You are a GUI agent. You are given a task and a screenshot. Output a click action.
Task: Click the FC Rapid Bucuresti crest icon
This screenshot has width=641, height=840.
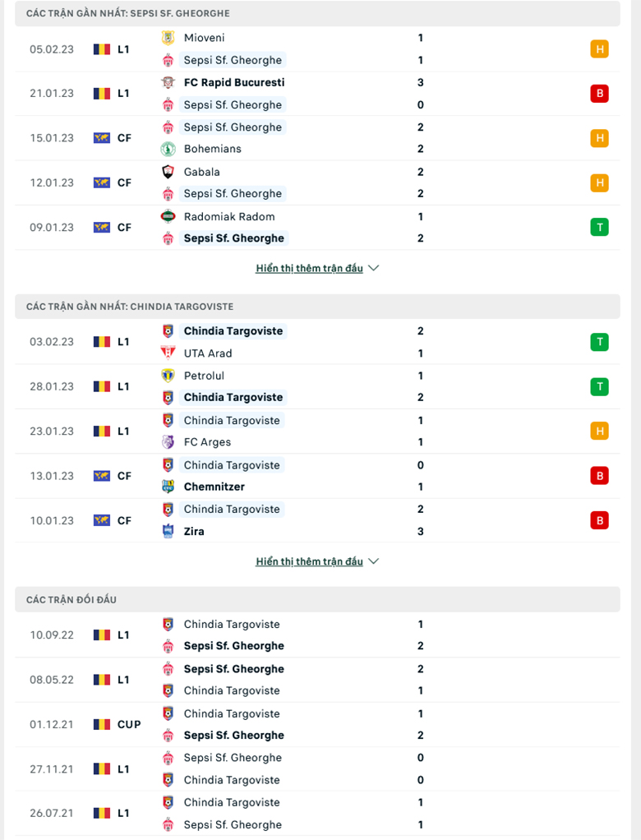click(168, 83)
